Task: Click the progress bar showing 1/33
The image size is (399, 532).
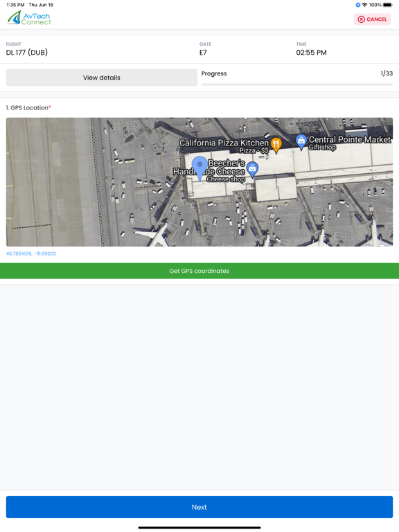Action: click(297, 85)
